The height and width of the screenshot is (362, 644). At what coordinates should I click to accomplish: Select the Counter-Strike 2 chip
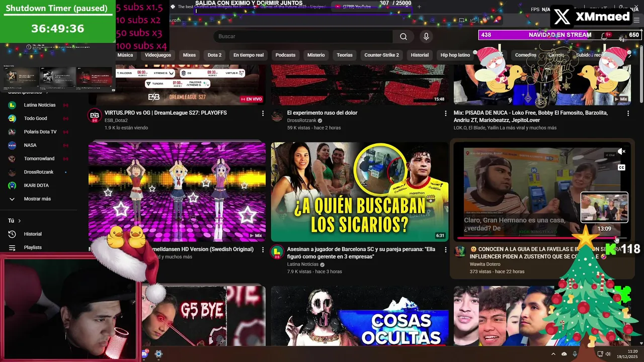pyautogui.click(x=381, y=55)
